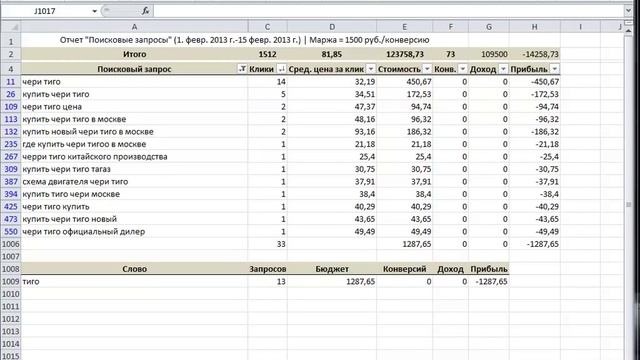Select column E header

click(x=404, y=27)
